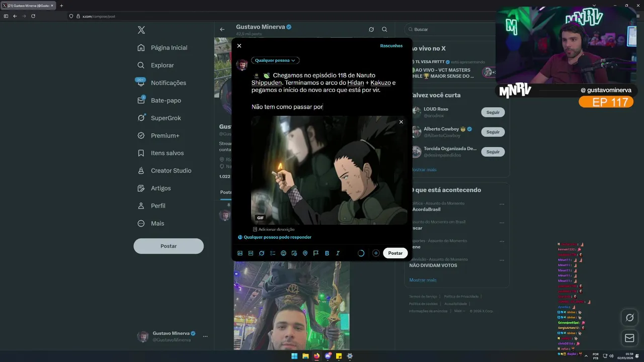The image size is (644, 362).
Task: Apply italic formatting to text
Action: (338, 253)
